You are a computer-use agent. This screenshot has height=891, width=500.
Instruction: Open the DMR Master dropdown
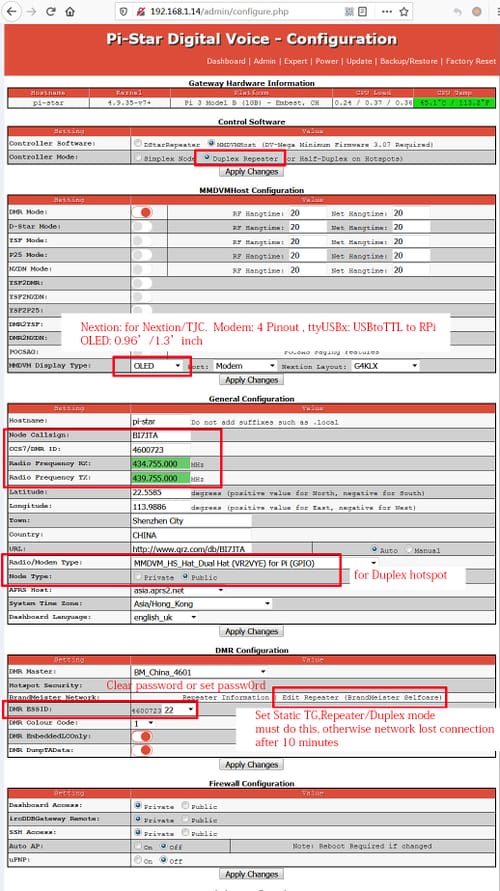click(199, 672)
